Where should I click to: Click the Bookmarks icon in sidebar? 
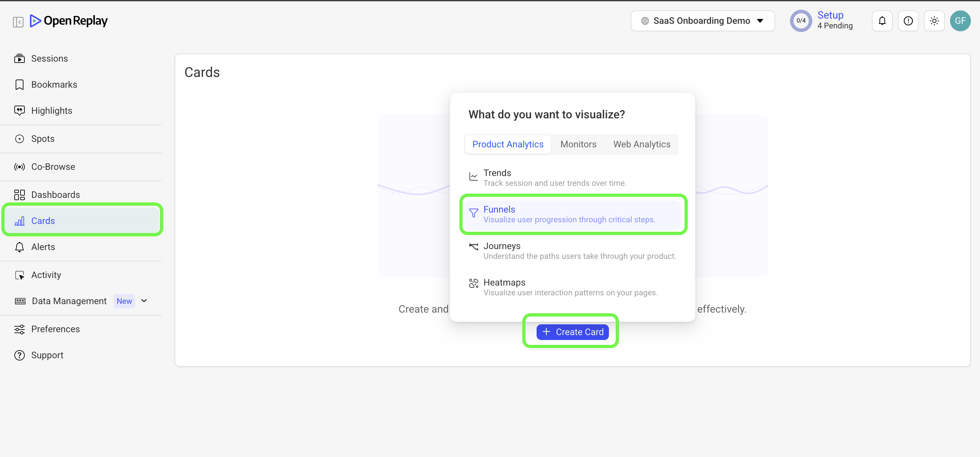pos(20,84)
